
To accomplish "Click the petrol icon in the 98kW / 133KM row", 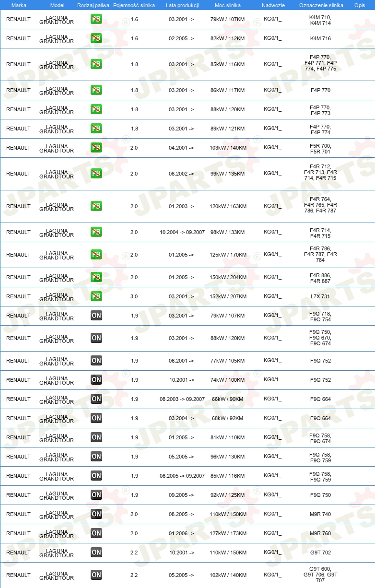I will [x=96, y=232].
